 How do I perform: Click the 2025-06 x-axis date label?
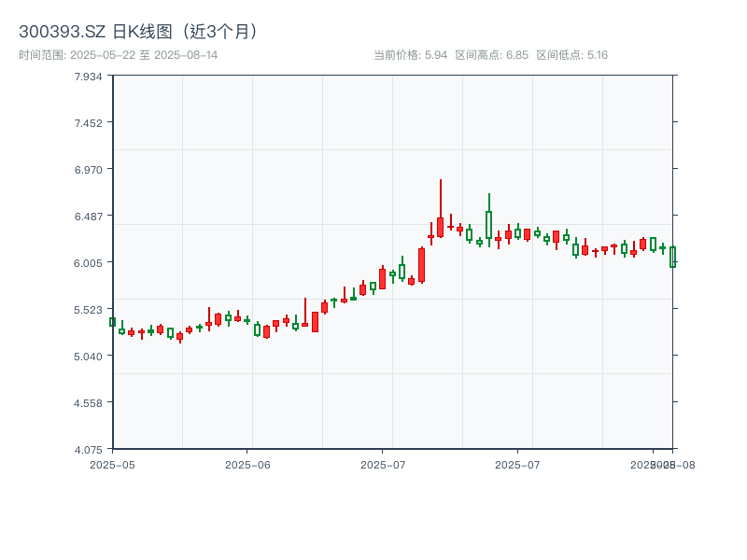[x=247, y=464]
